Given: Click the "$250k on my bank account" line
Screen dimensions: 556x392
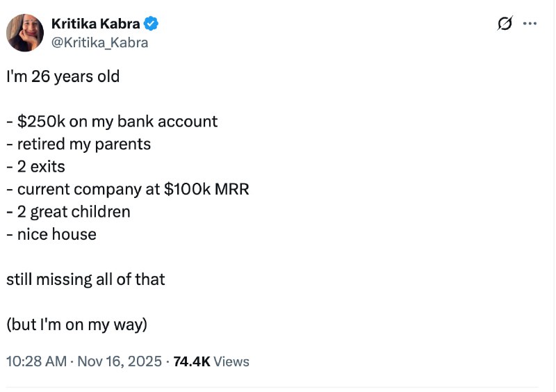Looking at the screenshot, I should click(112, 122).
